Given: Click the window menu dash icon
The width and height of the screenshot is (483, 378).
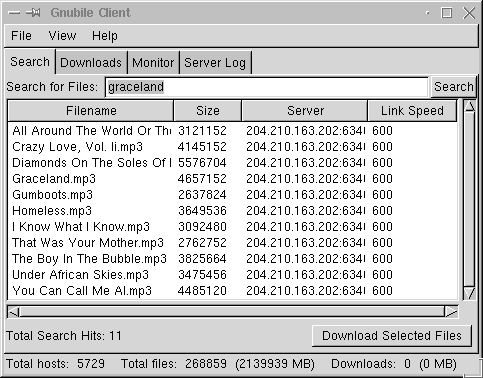Looking at the screenshot, I should click(14, 13).
